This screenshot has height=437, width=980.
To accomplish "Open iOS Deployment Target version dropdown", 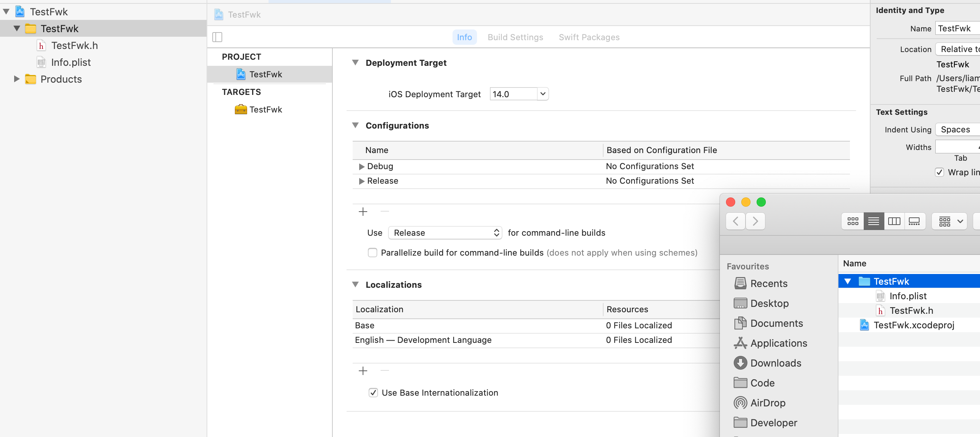I will (542, 94).
